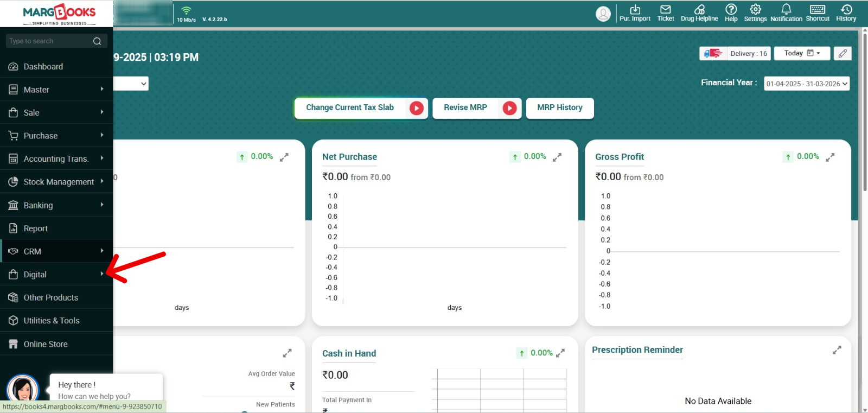Expand the Gross Profit chart

pos(830,157)
